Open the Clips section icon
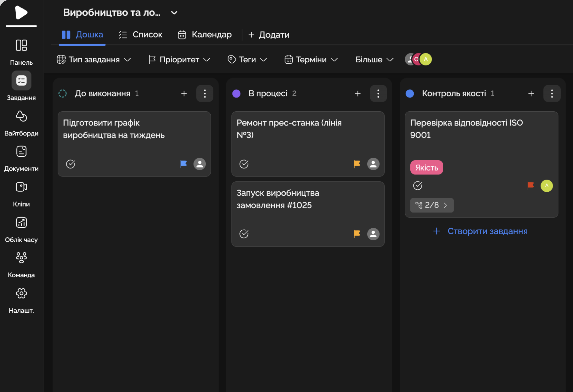 click(x=21, y=187)
